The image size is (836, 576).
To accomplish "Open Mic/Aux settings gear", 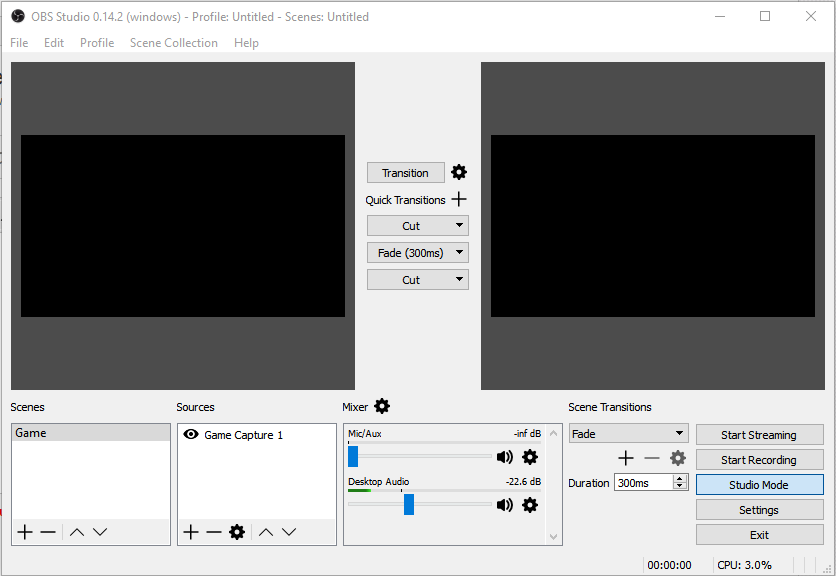I will [x=529, y=457].
